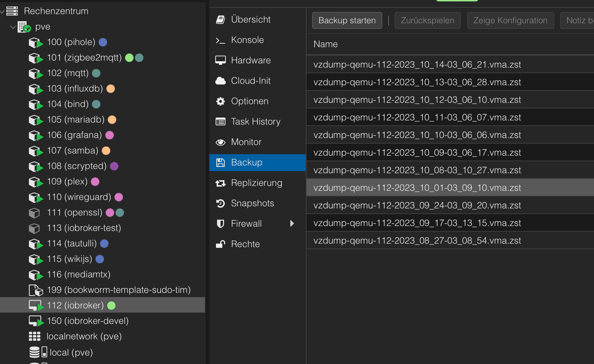Open the Übersicht menu item
The image size is (594, 364).
click(250, 20)
